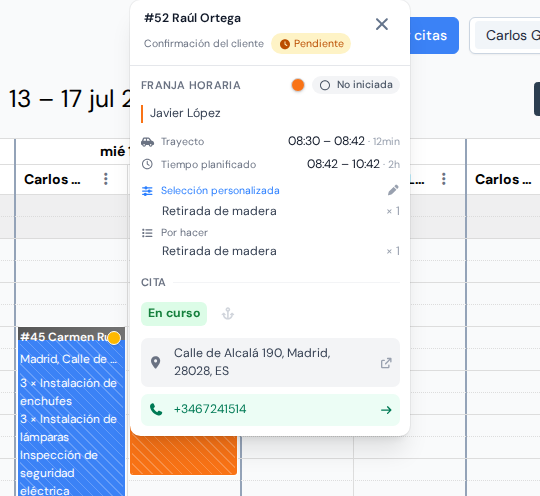Select the Calle de Alcalá 190 address
This screenshot has height=496, width=540.
[x=252, y=362]
